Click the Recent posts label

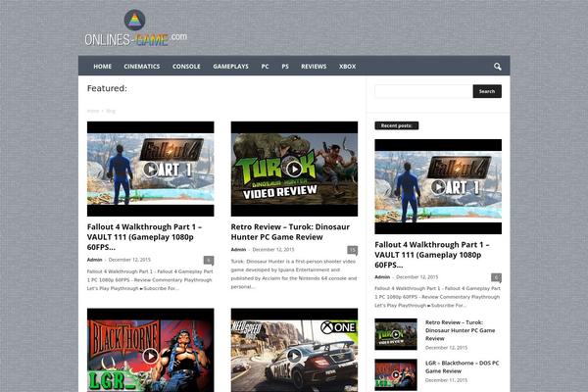click(x=396, y=125)
